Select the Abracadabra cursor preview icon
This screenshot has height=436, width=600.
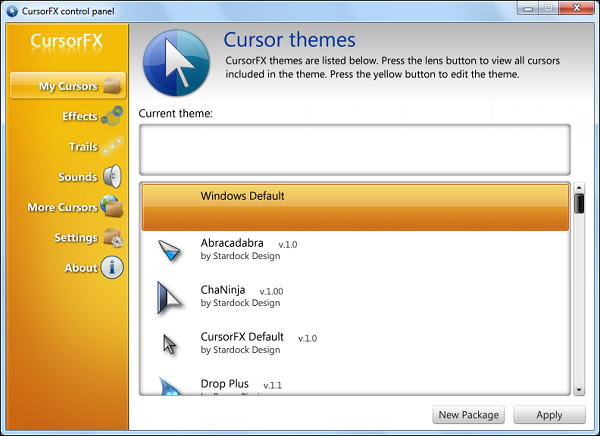[x=169, y=250]
